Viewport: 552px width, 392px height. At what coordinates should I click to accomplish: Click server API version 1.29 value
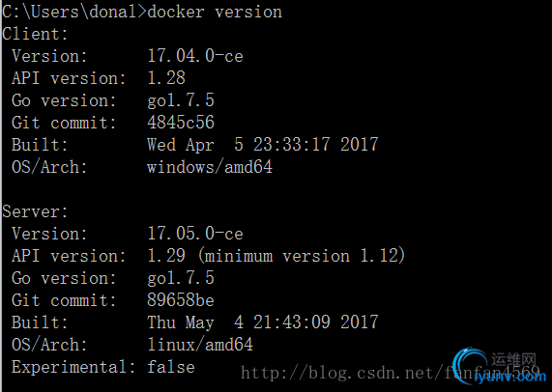click(166, 256)
